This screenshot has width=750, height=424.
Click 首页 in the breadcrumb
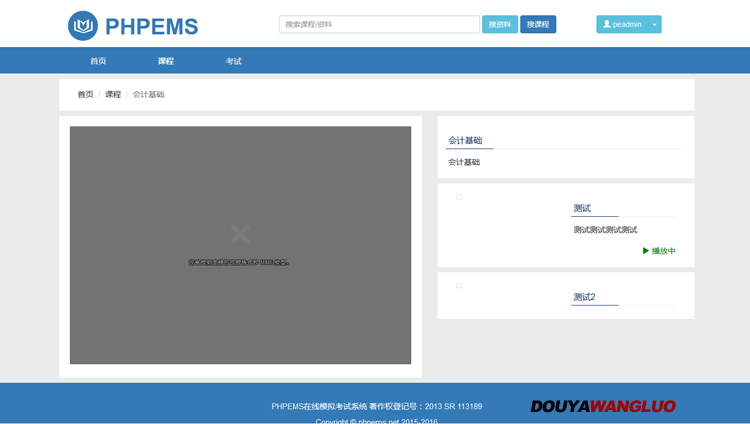(x=86, y=94)
